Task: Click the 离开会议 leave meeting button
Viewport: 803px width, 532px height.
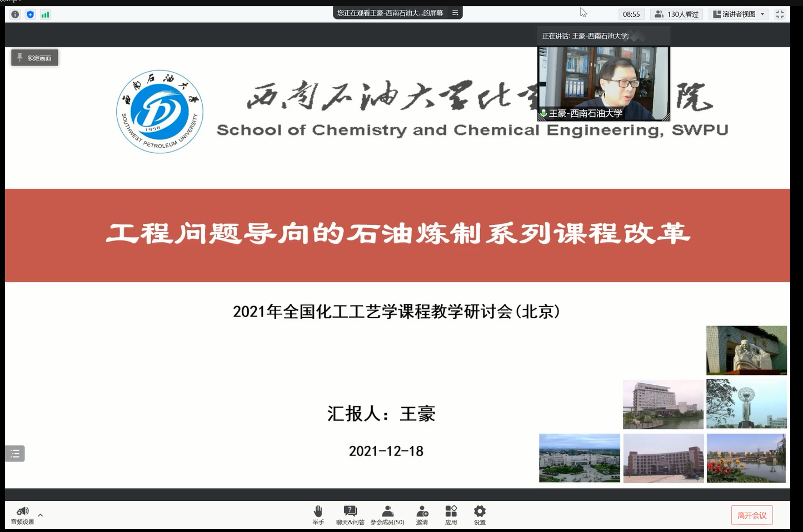Action: [x=752, y=515]
